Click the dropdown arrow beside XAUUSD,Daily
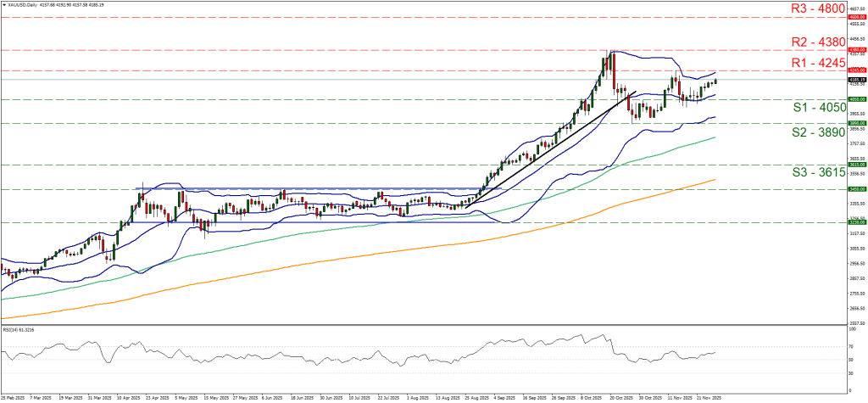868x403 pixels. coord(3,4)
